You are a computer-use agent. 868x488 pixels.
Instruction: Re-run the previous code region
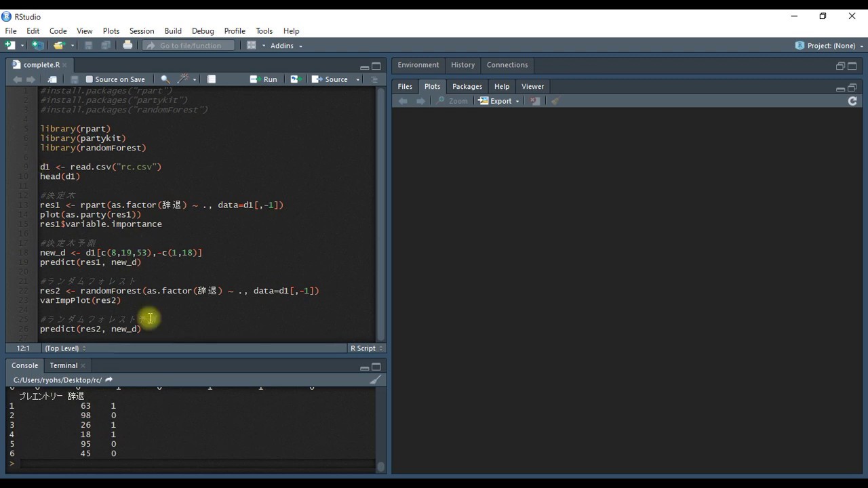click(x=294, y=79)
